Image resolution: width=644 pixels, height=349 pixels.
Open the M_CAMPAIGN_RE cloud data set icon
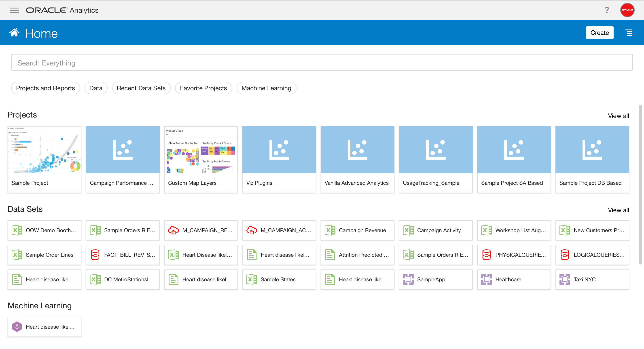click(x=173, y=230)
